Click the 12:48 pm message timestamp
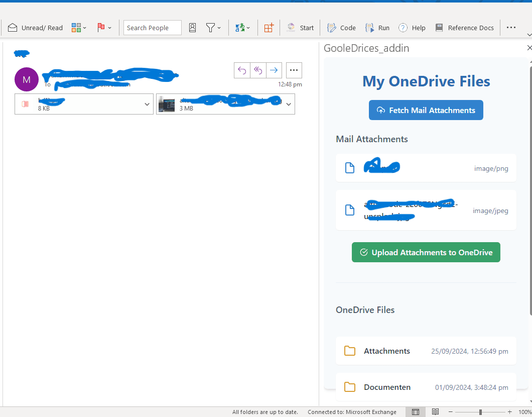 tap(290, 84)
